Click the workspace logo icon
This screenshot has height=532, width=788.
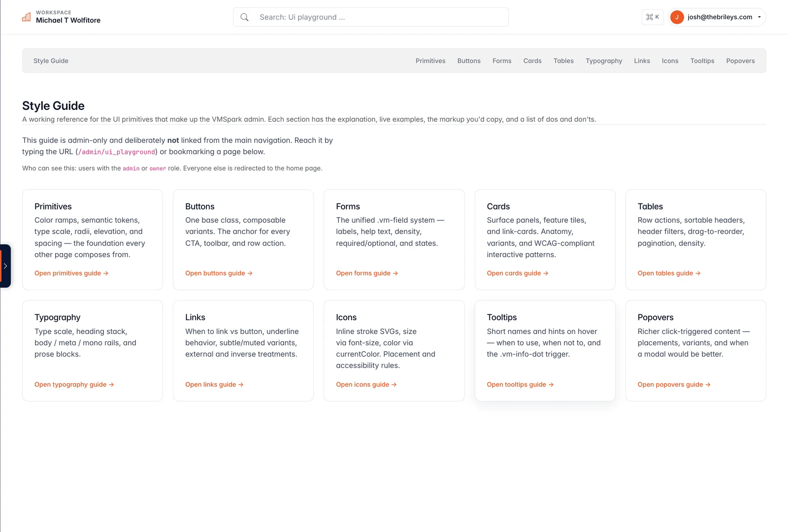tap(27, 17)
